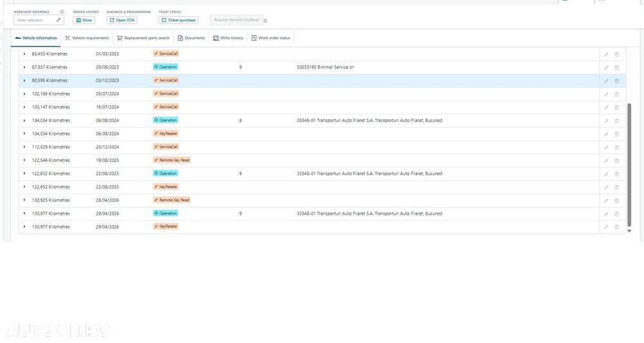This screenshot has height=343, width=644.
Task: Expand the 130,925 Kilometres row
Action: click(x=24, y=201)
